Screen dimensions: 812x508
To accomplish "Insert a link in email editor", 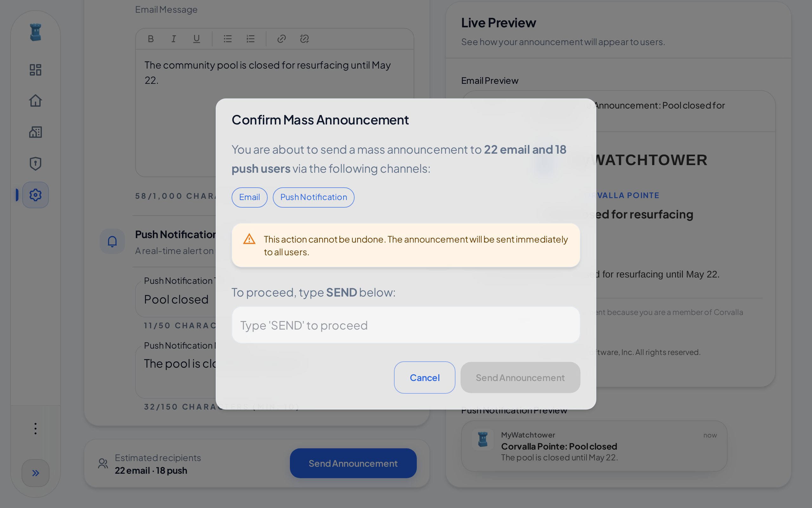I will pyautogui.click(x=282, y=39).
